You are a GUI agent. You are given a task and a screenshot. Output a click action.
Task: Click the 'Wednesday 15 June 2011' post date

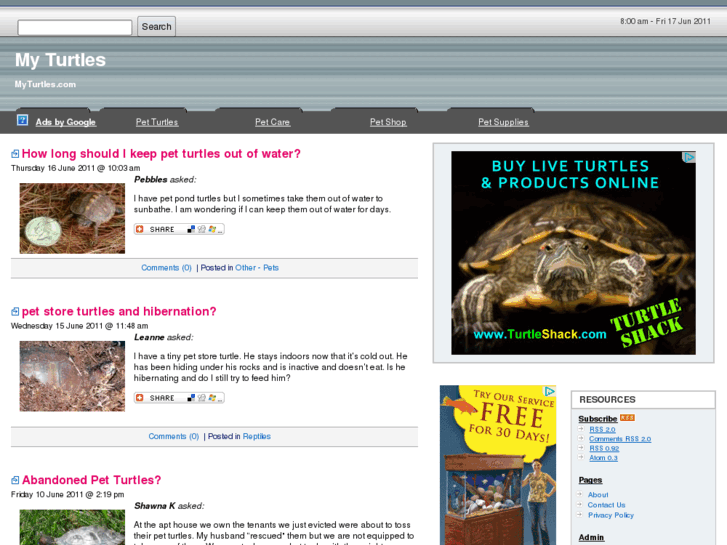[79, 326]
